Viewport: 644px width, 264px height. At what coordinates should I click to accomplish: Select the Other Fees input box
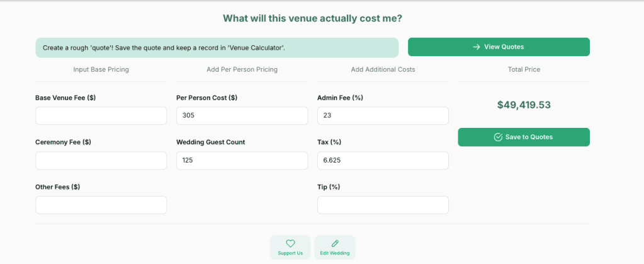click(x=101, y=205)
